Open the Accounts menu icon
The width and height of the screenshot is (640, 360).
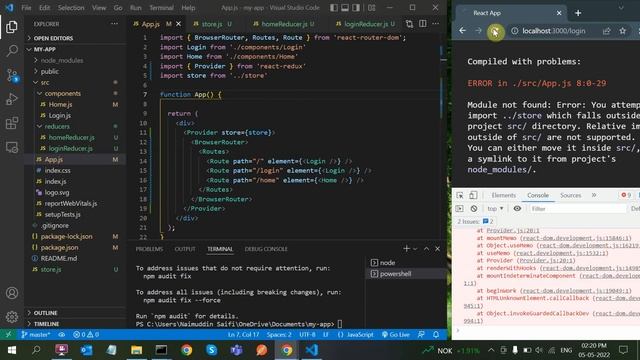coord(11,293)
